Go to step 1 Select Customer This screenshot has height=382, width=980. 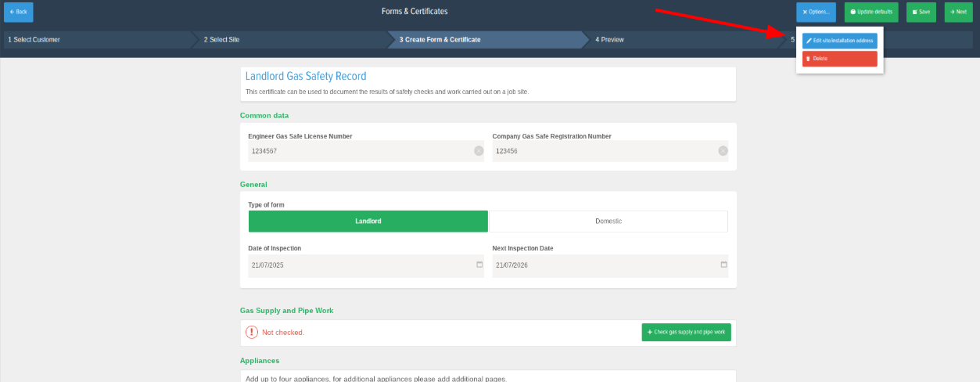[94, 39]
